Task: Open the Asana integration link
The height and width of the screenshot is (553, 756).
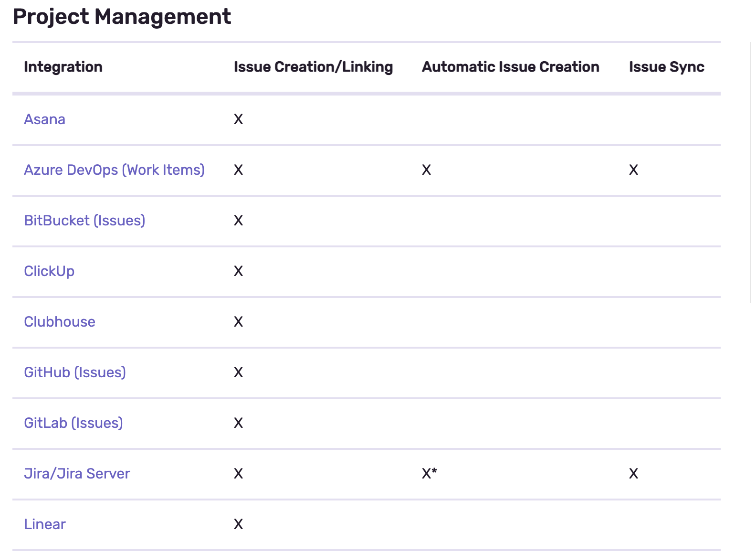Action: [x=44, y=119]
